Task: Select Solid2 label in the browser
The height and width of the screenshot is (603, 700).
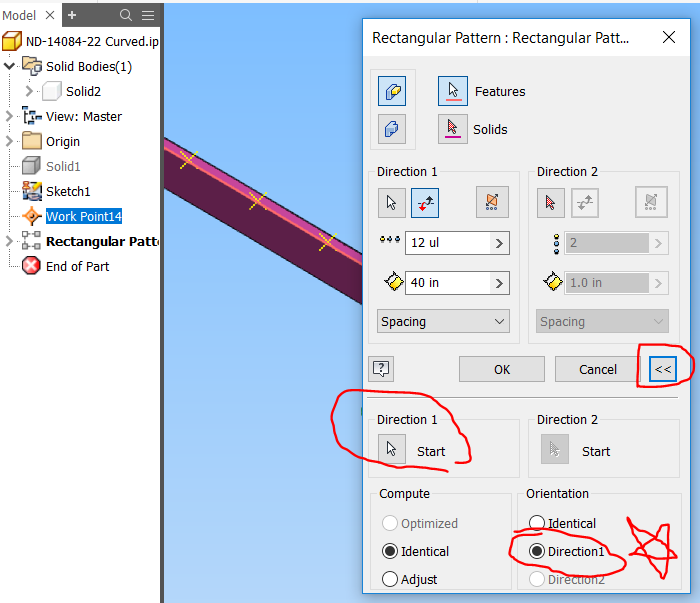Action: pyautogui.click(x=83, y=91)
